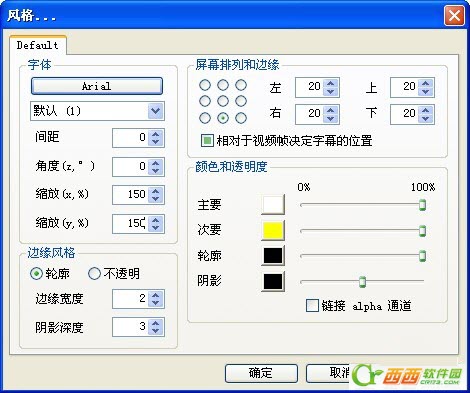Open the Arial font selection button
470x393 pixels.
(97, 86)
